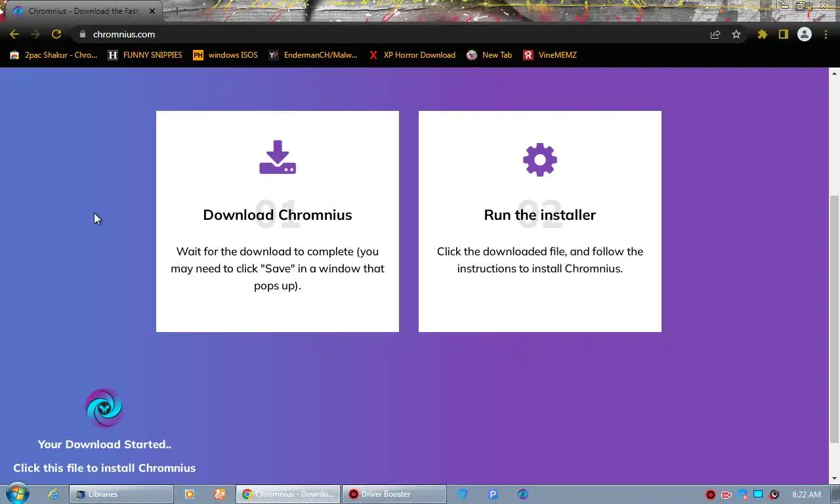This screenshot has width=840, height=504.
Task: Switch to the Driver Booster taskbar window
Action: (x=394, y=494)
